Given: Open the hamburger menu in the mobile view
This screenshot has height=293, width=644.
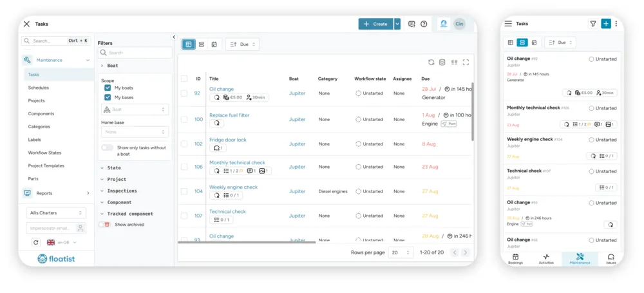Looking at the screenshot, I should click(x=508, y=24).
